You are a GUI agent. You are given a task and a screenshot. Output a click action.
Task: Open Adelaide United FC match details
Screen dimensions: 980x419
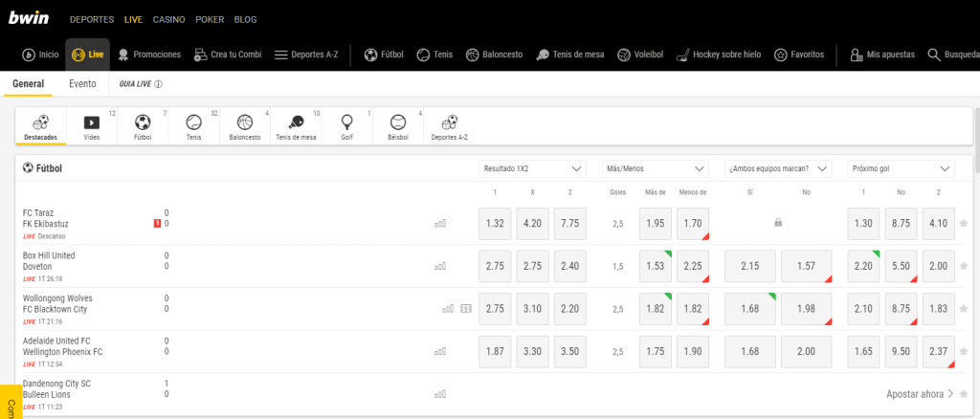pyautogui.click(x=62, y=346)
